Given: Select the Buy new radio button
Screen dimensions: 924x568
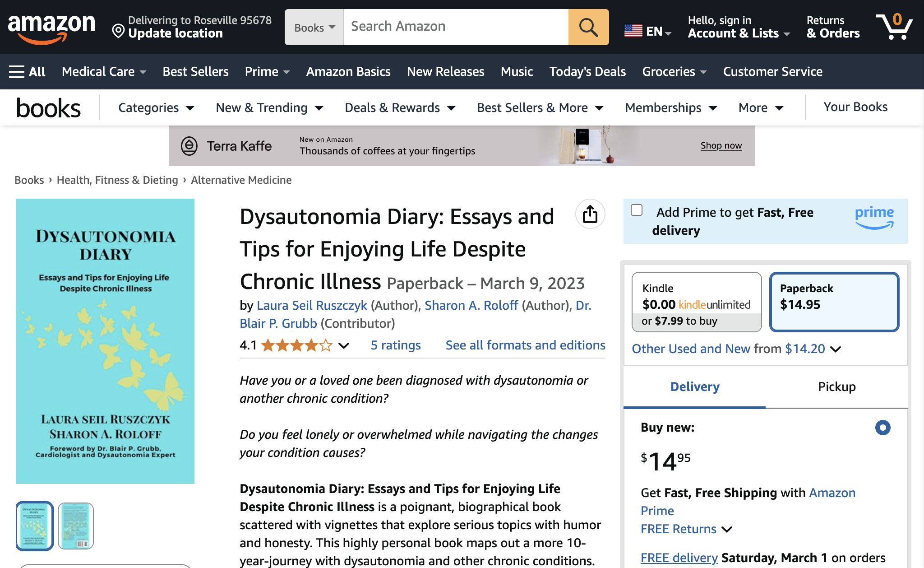Looking at the screenshot, I should pos(883,428).
